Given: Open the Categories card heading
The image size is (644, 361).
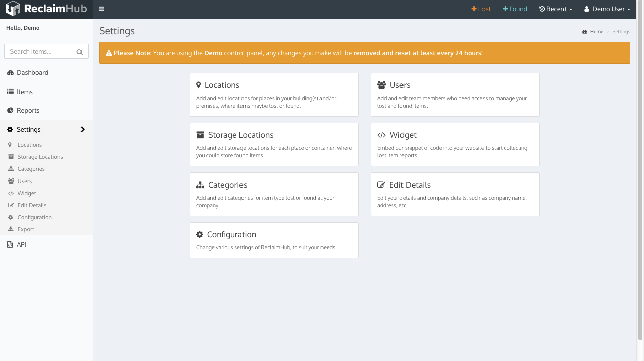Looking at the screenshot, I should pos(227,185).
